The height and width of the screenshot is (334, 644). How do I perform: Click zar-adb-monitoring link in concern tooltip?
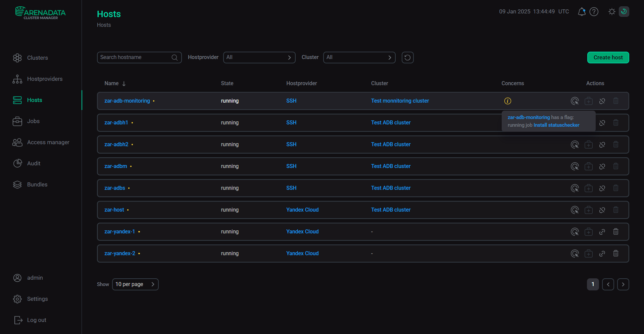(529, 117)
